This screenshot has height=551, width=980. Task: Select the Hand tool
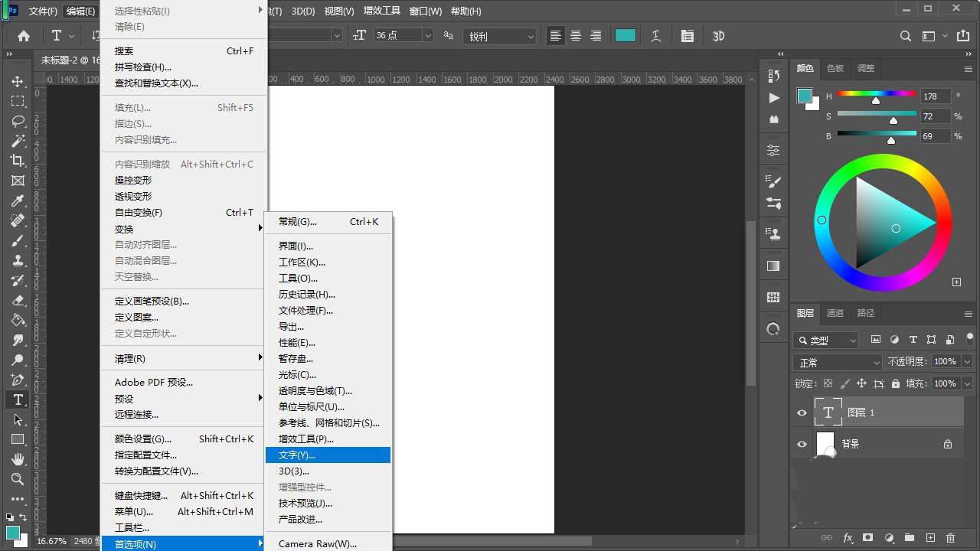pyautogui.click(x=18, y=459)
